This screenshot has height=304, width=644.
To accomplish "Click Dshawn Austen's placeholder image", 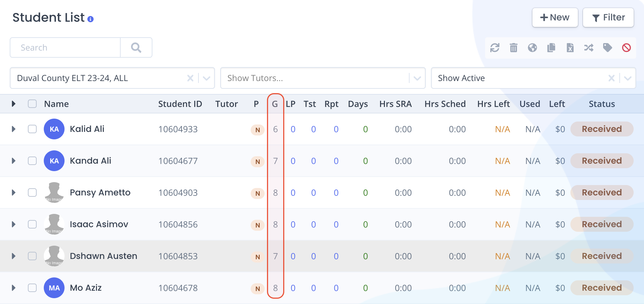I will point(54,256).
